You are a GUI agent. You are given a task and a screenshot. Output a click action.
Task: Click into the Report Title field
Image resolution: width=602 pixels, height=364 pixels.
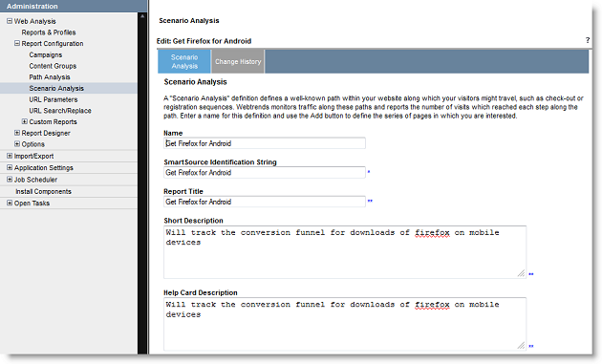pos(265,202)
